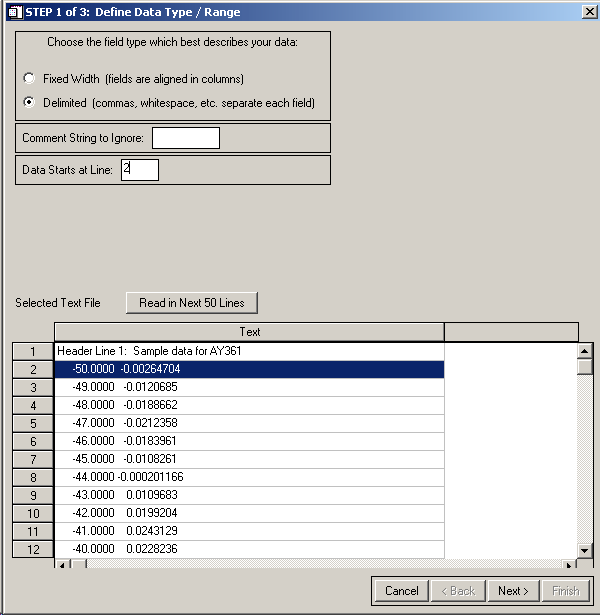Click the vertical scrollbar up arrow
Viewport: 600px width, 615px height.
[585, 350]
